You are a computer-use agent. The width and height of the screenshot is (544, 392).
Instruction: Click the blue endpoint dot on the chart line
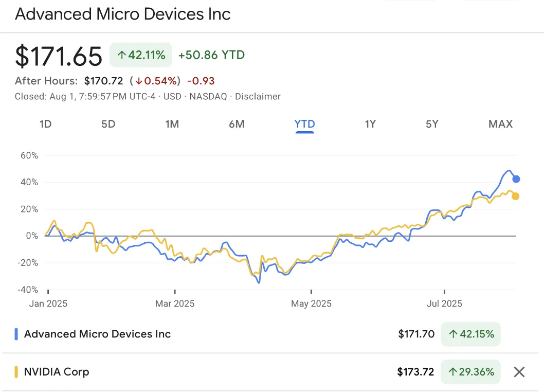point(515,179)
